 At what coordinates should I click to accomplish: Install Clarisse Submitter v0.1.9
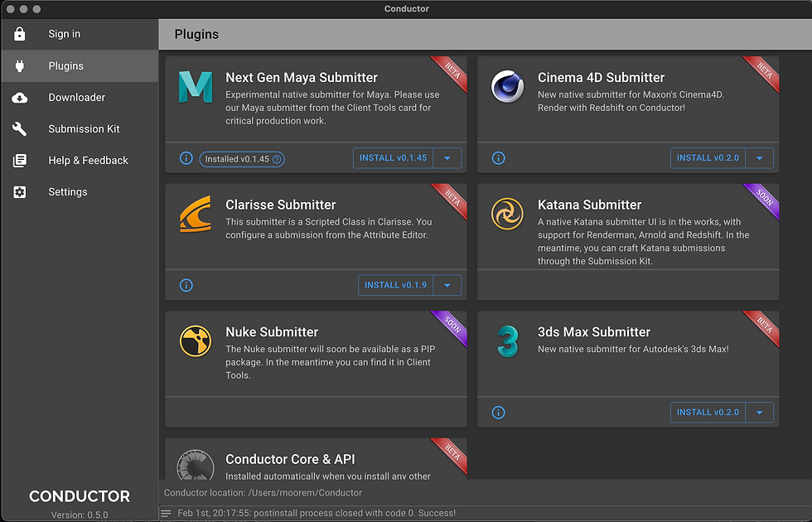[x=396, y=285]
